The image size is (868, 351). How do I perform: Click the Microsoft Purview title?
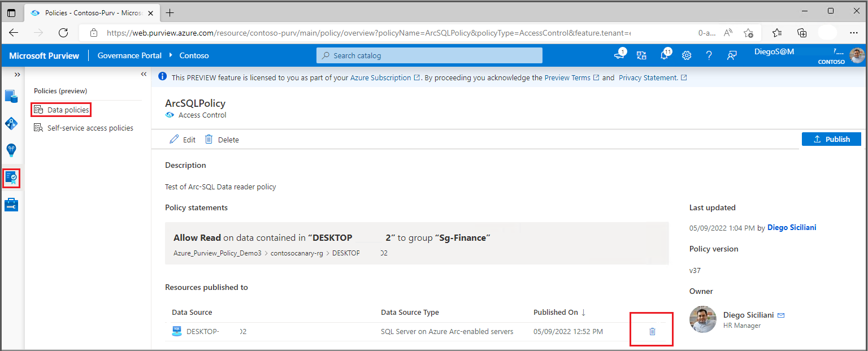(44, 55)
